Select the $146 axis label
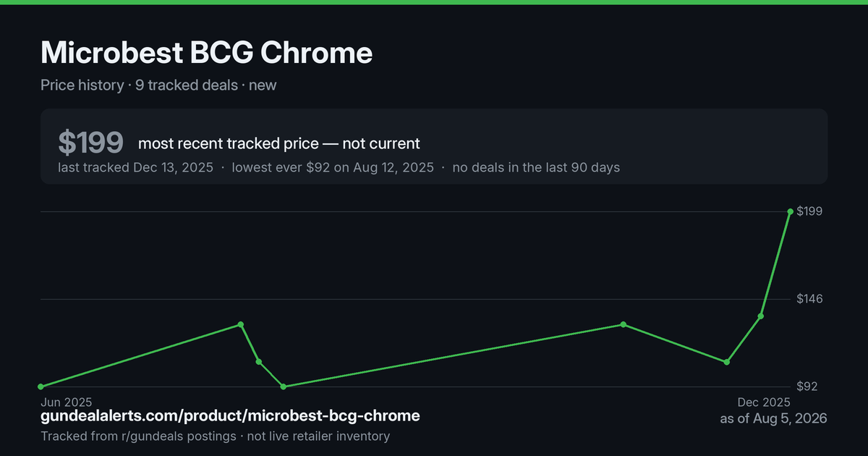This screenshot has width=868, height=456. click(x=809, y=299)
